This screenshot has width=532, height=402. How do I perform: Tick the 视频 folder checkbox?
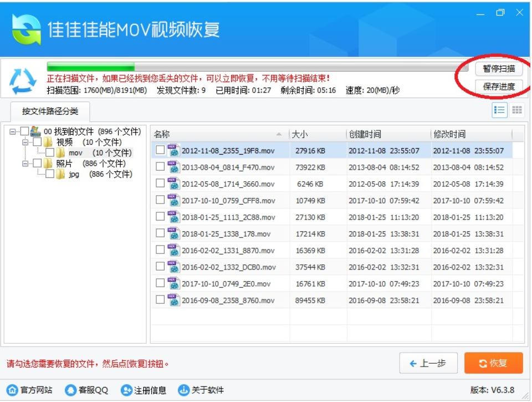point(37,142)
